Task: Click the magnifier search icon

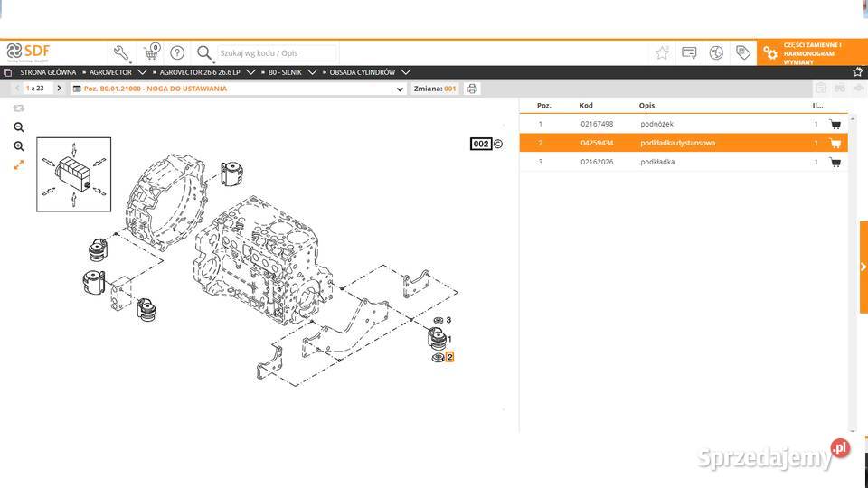Action: click(x=204, y=53)
